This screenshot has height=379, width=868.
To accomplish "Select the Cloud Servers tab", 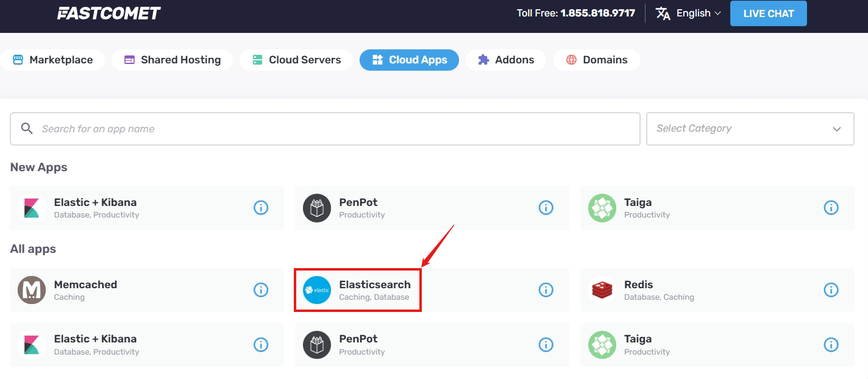I will [296, 60].
